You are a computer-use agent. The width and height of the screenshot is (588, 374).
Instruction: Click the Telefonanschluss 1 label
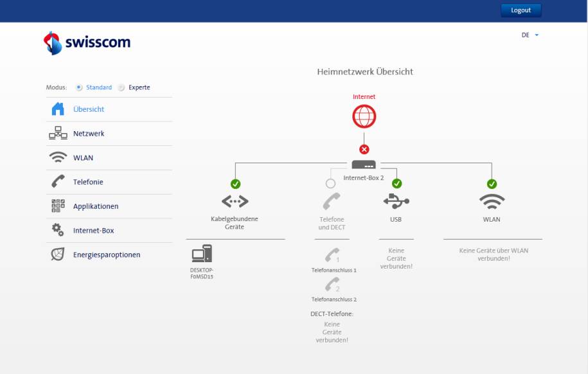point(334,270)
